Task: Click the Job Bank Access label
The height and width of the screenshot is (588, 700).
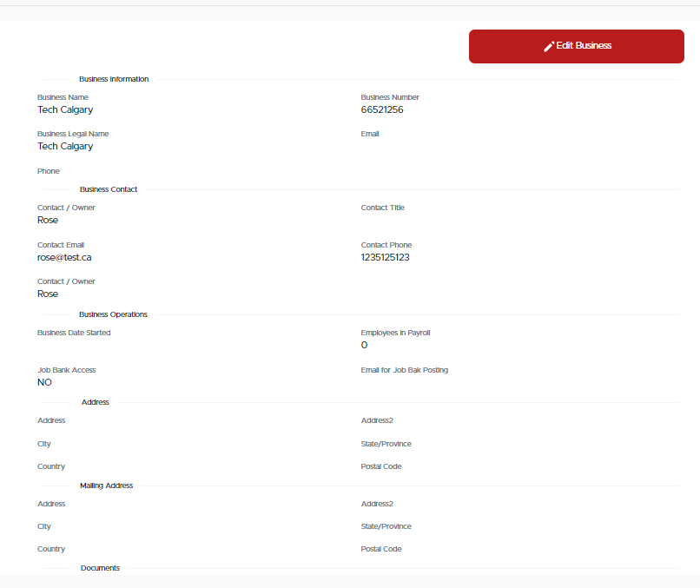Action: tap(67, 370)
